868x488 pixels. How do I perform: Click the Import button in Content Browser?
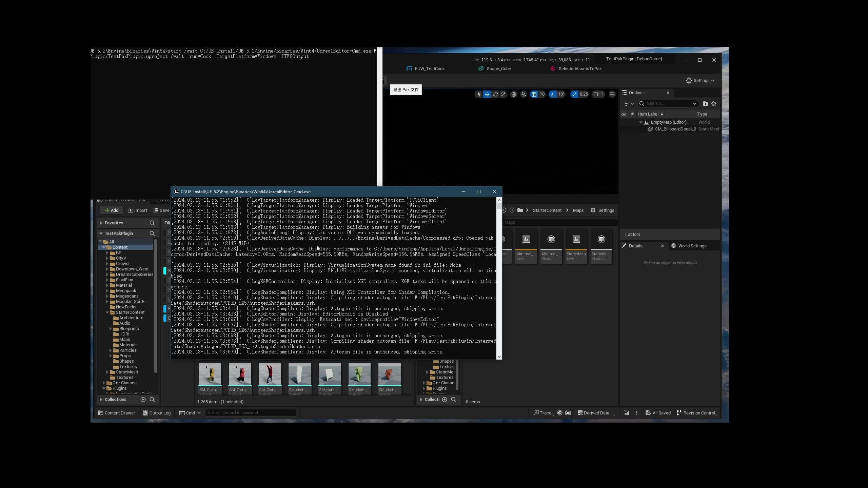[x=137, y=210]
